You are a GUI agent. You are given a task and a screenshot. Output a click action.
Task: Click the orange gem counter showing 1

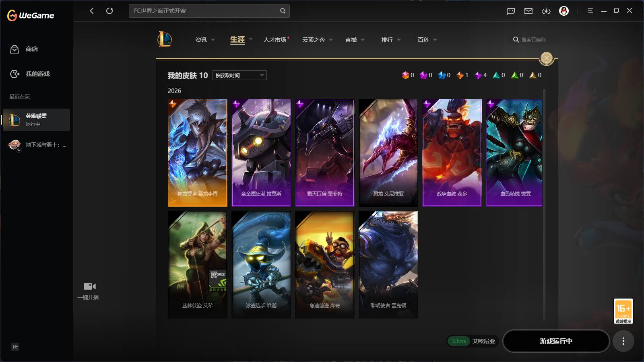462,75
